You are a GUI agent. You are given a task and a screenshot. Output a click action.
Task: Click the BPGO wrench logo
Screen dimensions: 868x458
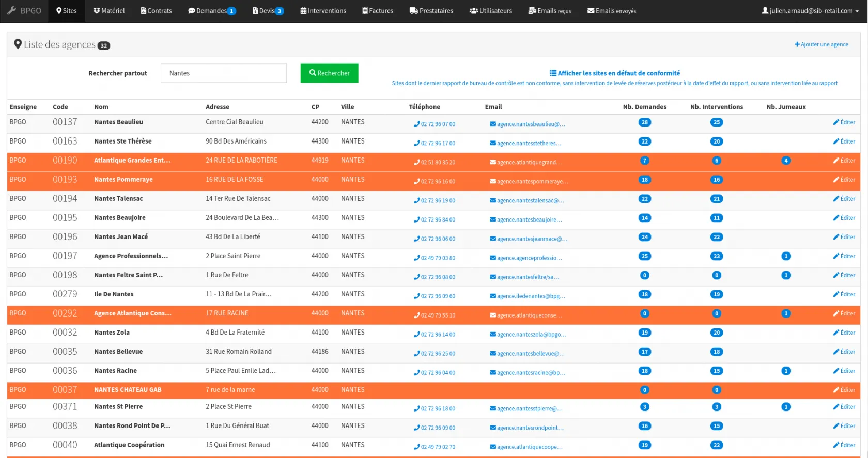[12, 10]
